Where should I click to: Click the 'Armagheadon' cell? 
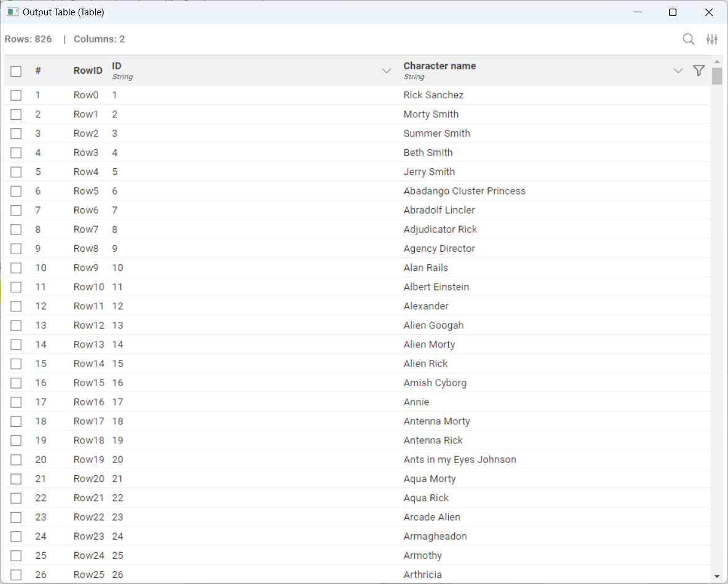[435, 537]
